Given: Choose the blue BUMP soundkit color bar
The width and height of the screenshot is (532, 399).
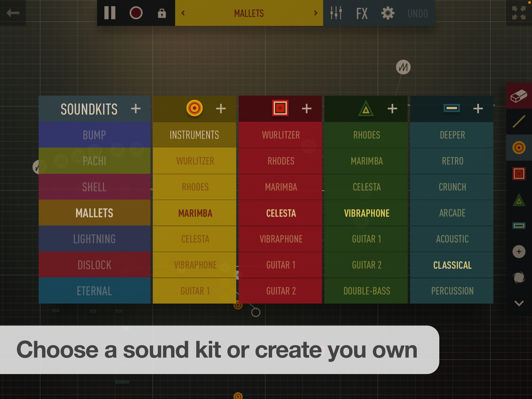Looking at the screenshot, I should (94, 135).
